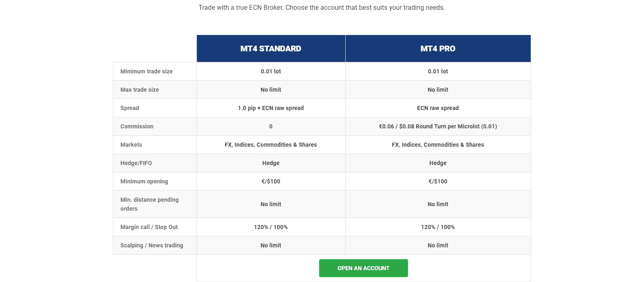Click the Scalping / News trading label

pos(151,245)
